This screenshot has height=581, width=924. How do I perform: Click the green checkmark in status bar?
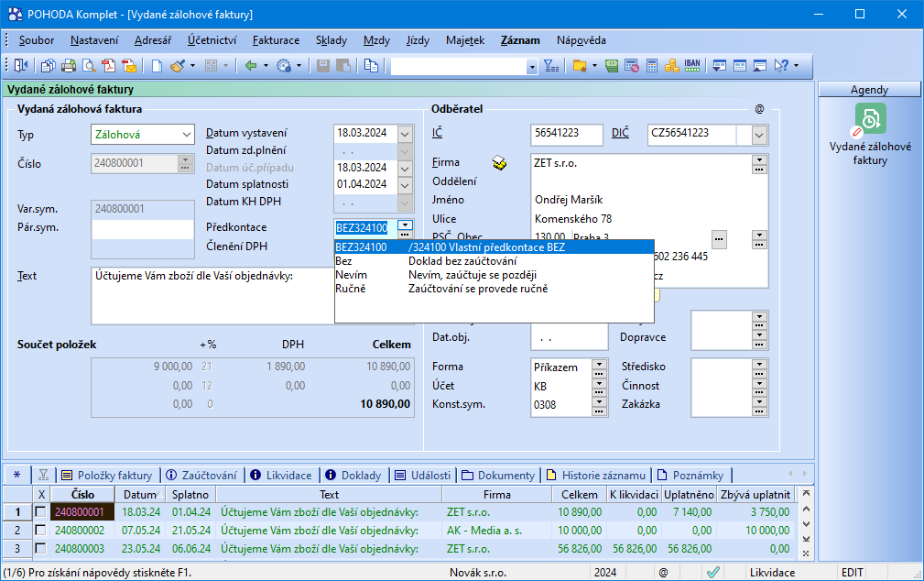(713, 572)
